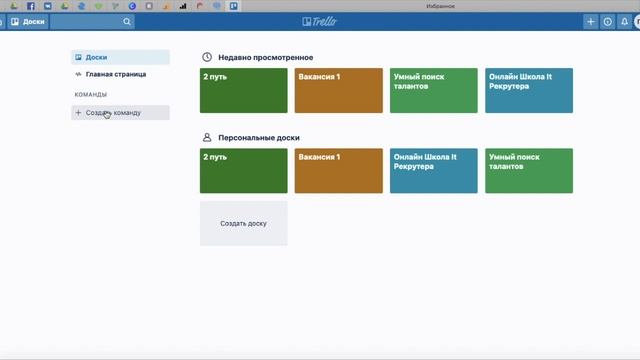Focus the Trello search field
Screen dimensions: 640x360
tap(92, 22)
